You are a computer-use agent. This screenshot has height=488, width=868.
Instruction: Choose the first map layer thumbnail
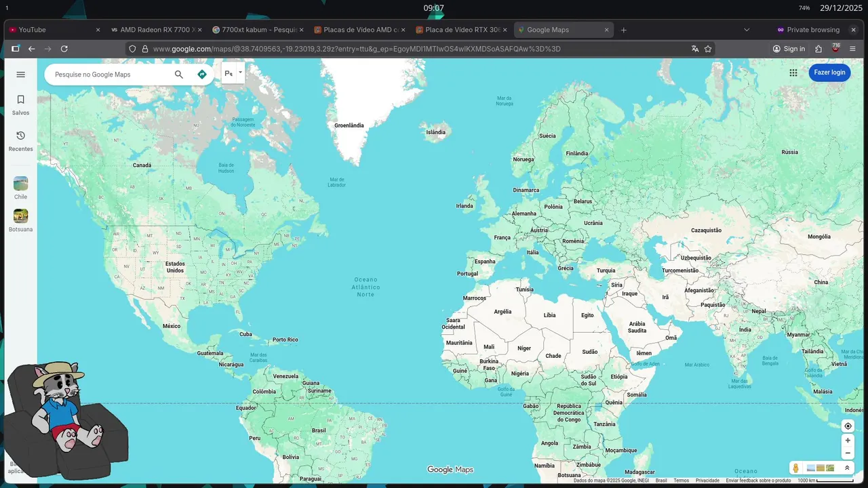click(811, 468)
